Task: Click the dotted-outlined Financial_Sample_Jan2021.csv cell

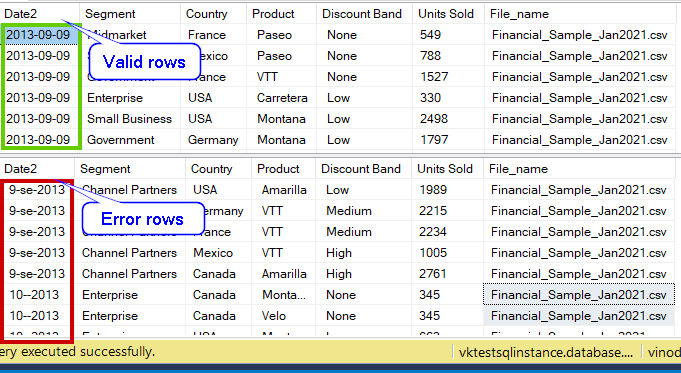Action: (x=579, y=295)
